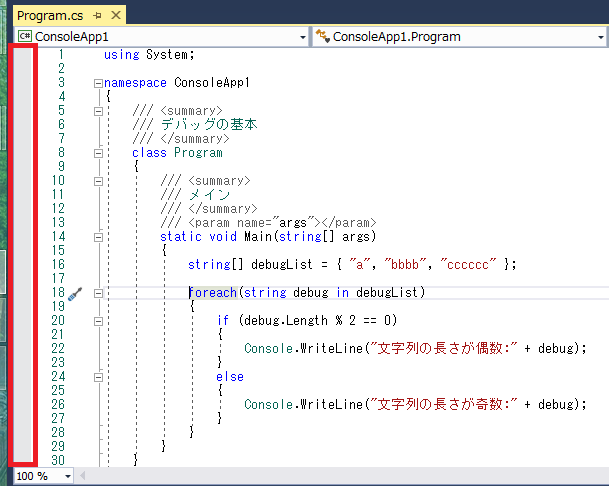Click the "bbbb" string literal

pos(405,265)
